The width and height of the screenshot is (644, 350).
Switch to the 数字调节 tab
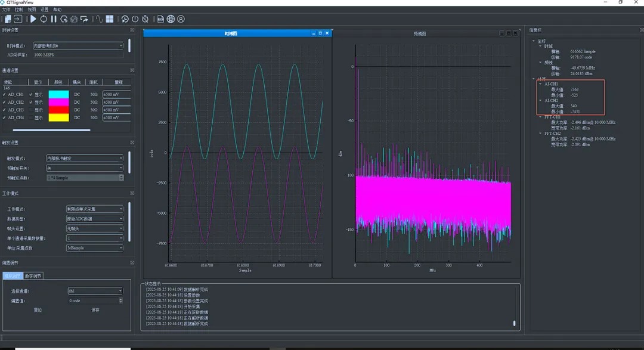click(x=33, y=275)
